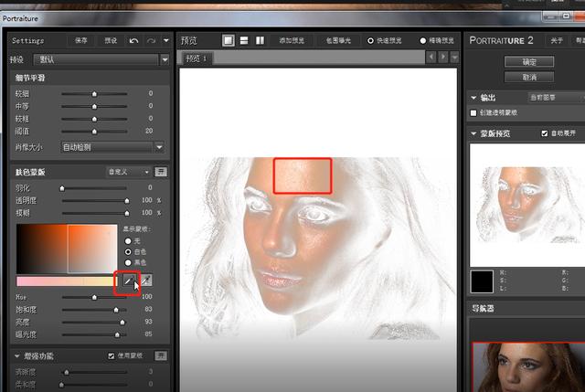Select the 快速预览 fast preview radio

(x=370, y=40)
